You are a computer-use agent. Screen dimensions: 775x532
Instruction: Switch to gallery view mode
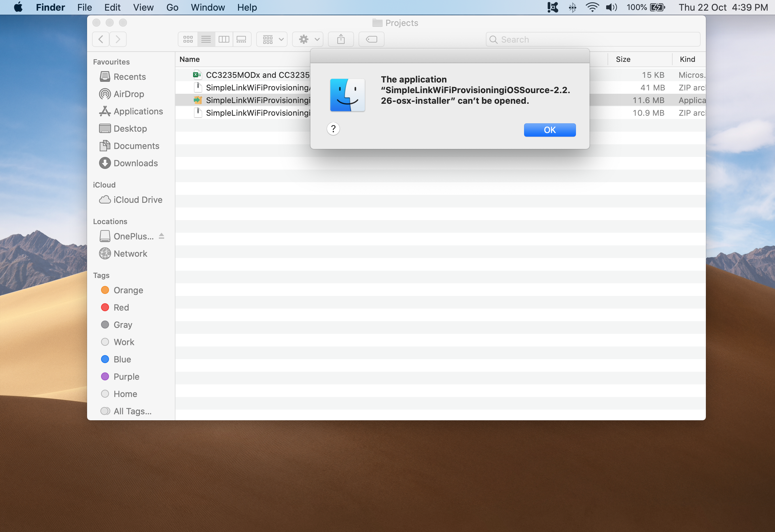point(241,39)
